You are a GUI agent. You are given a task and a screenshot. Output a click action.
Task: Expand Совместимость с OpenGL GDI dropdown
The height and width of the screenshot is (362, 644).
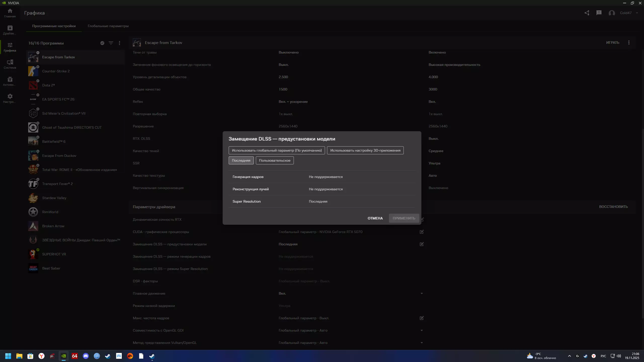click(x=422, y=330)
